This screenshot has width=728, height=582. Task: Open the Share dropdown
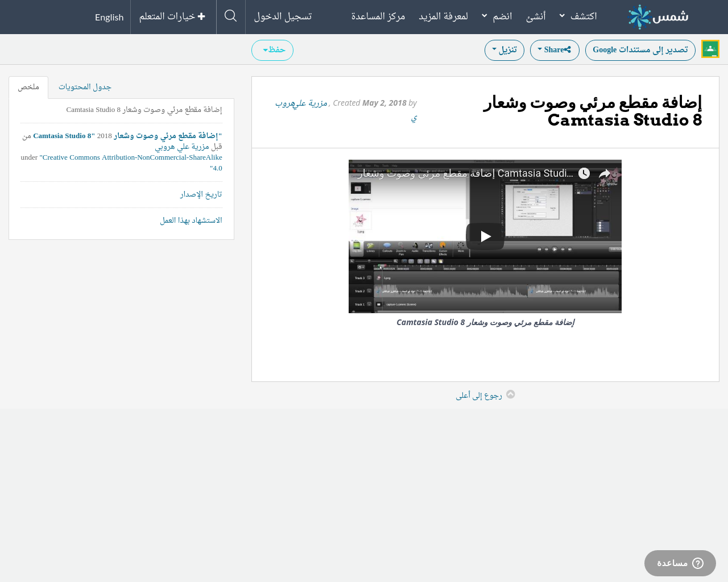555,50
